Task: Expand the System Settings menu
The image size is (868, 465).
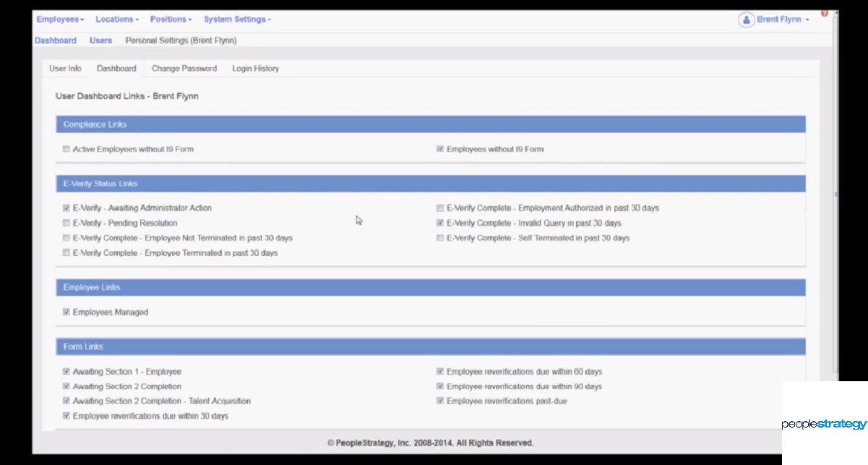Action: click(237, 19)
